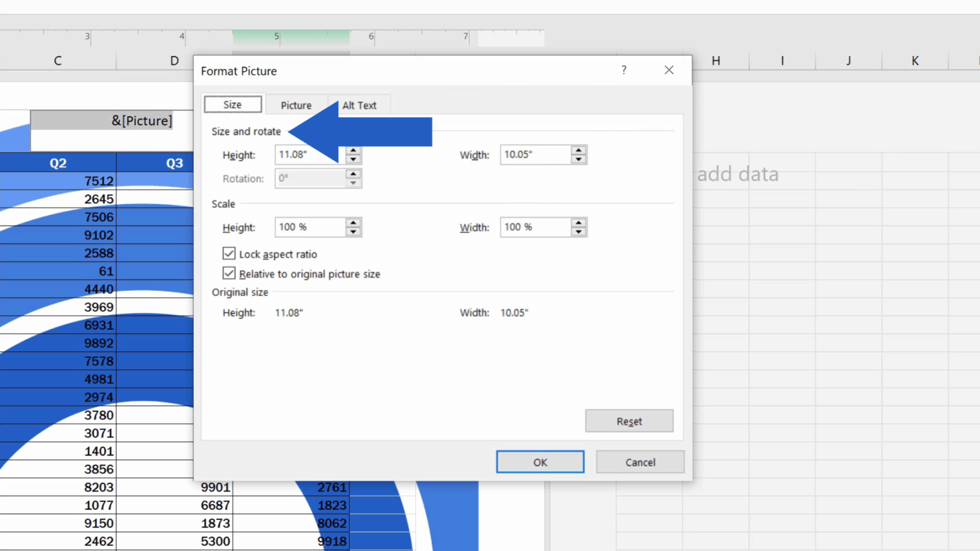
Task: Disable Relative to original picture size
Action: (x=228, y=273)
